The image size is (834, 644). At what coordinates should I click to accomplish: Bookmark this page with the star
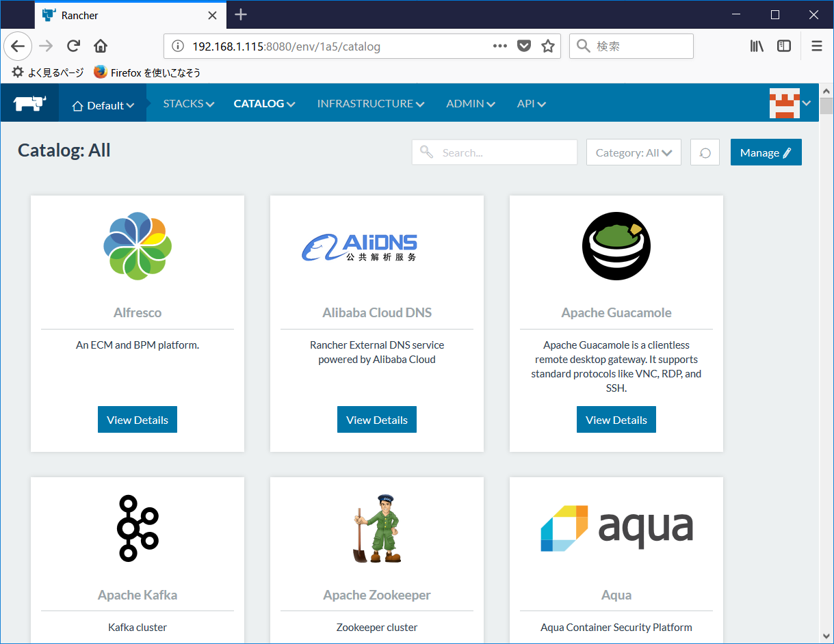547,46
